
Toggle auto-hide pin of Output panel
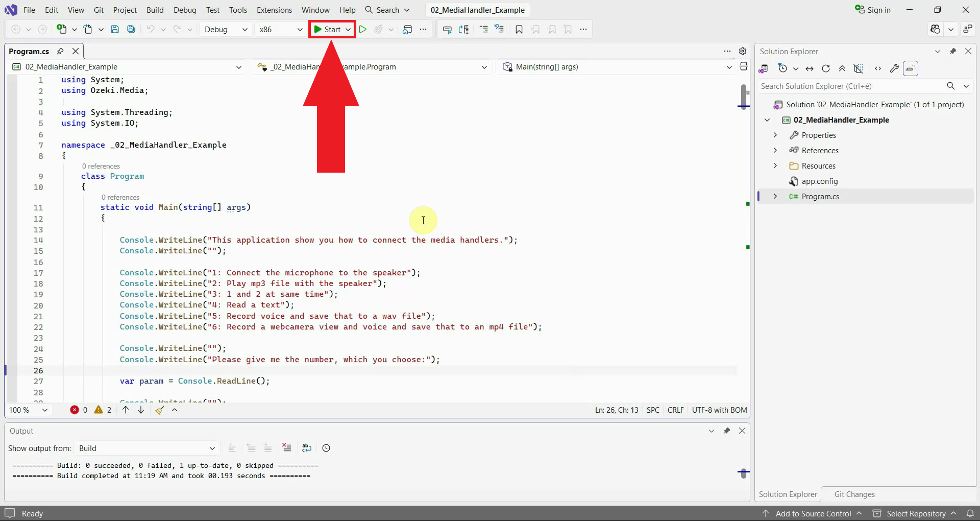(727, 431)
